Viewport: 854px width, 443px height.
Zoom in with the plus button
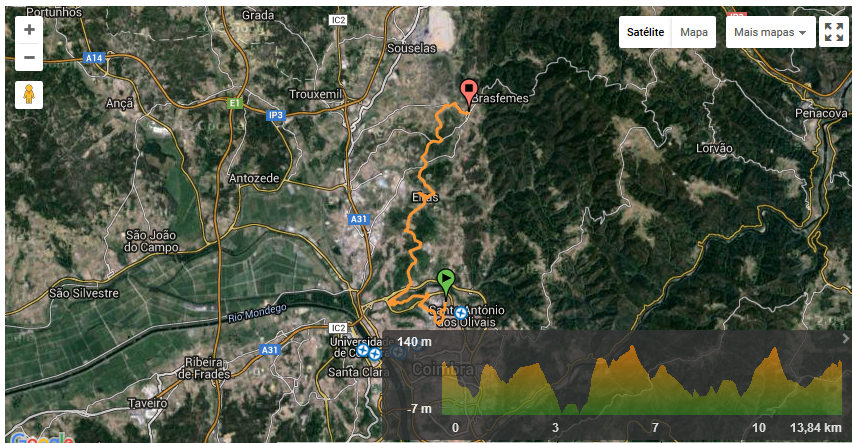[29, 29]
